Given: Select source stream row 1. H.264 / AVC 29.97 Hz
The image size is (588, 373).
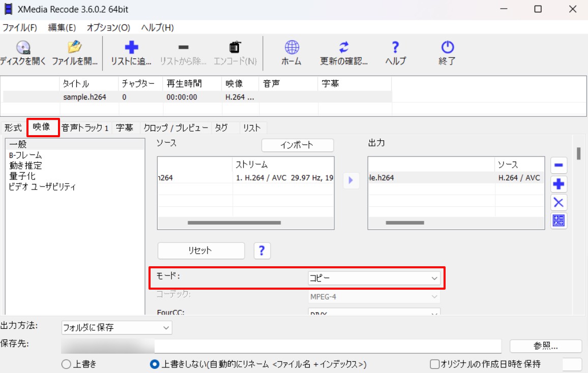Looking at the screenshot, I should pos(246,178).
